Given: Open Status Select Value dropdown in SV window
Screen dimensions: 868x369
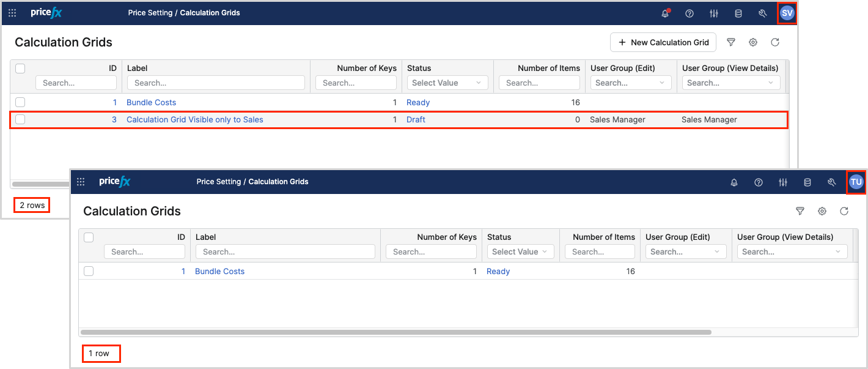Looking at the screenshot, I should click(447, 83).
